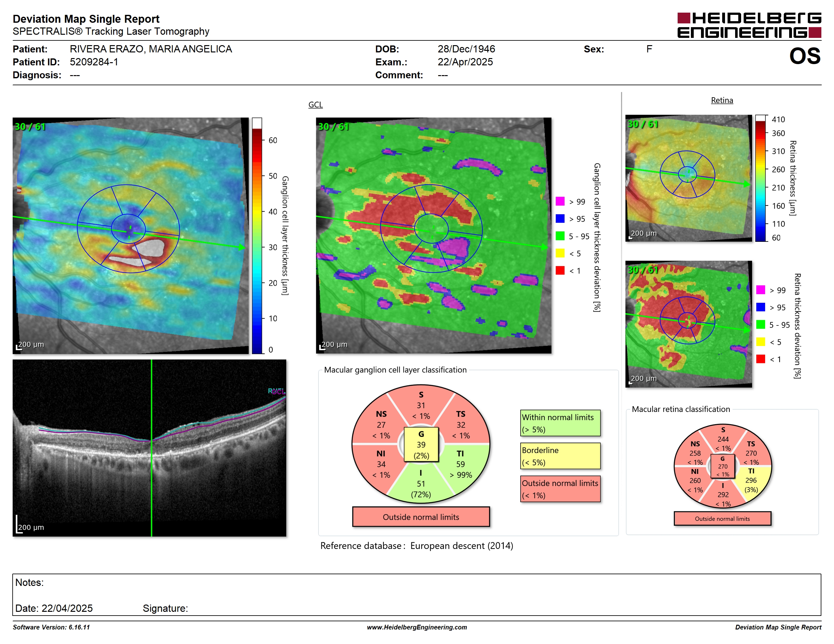Select GCL sector S with value 31
Screen dimensions: 834x644
pyautogui.click(x=421, y=405)
